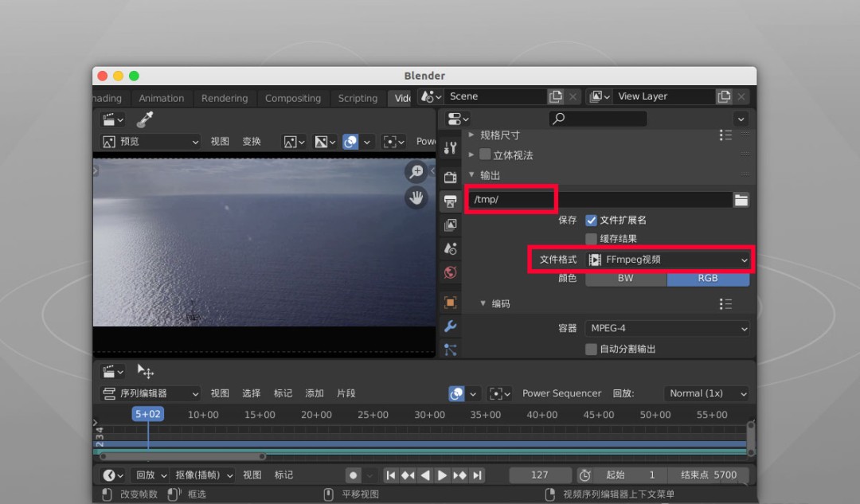860x504 pixels.
Task: Click the /tmp/ output path field
Action: tap(510, 199)
